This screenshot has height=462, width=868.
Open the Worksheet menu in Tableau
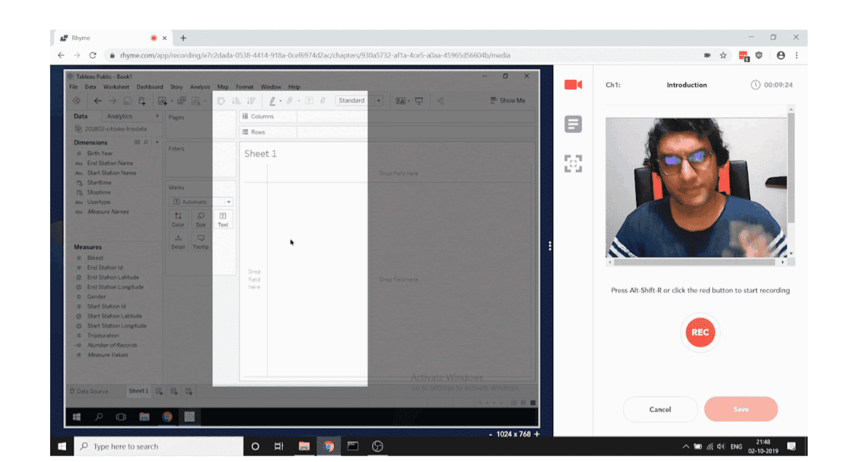(x=116, y=87)
